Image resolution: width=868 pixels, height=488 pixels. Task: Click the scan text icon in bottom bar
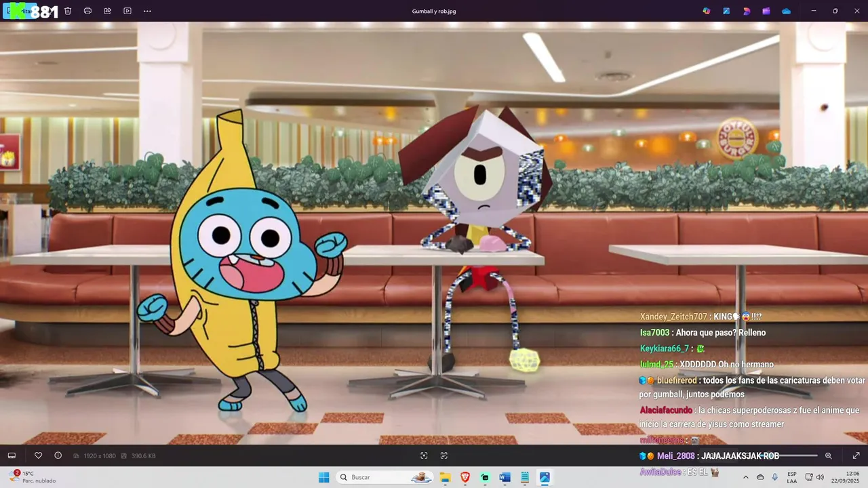tap(443, 455)
